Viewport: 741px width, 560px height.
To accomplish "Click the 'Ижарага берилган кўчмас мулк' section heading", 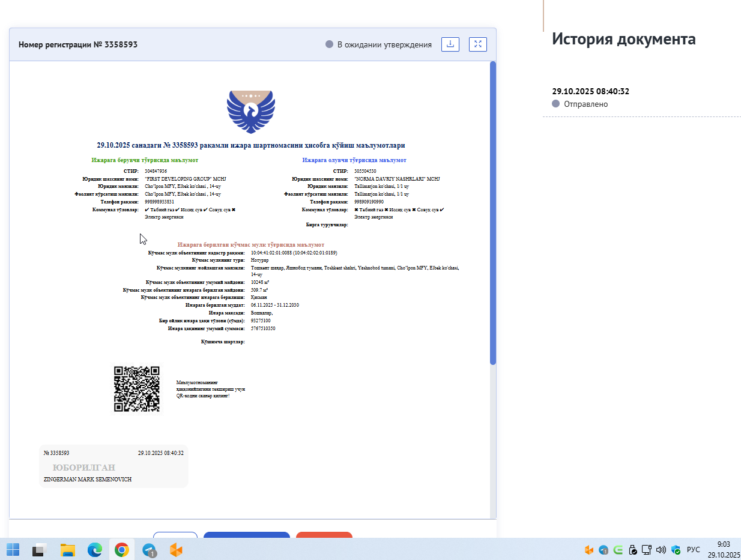I will click(x=251, y=245).
